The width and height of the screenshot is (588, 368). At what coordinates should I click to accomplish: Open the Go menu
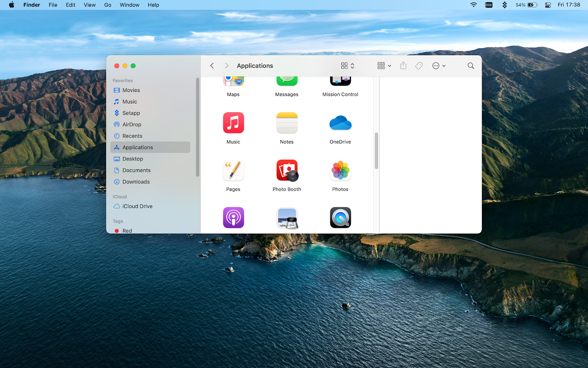(108, 5)
